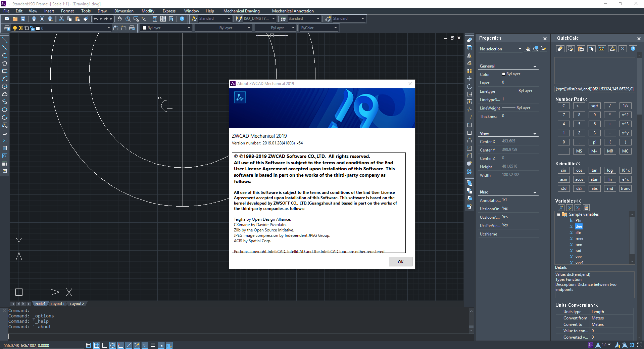644x349 pixels.
Task: Click the Select Objects icon in Properties
Action: (536, 49)
